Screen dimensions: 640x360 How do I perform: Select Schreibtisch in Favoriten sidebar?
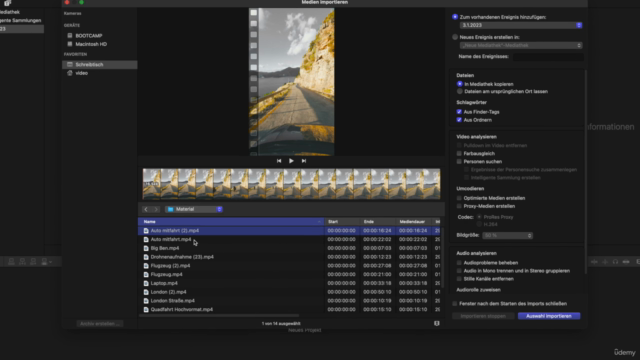click(x=100, y=64)
